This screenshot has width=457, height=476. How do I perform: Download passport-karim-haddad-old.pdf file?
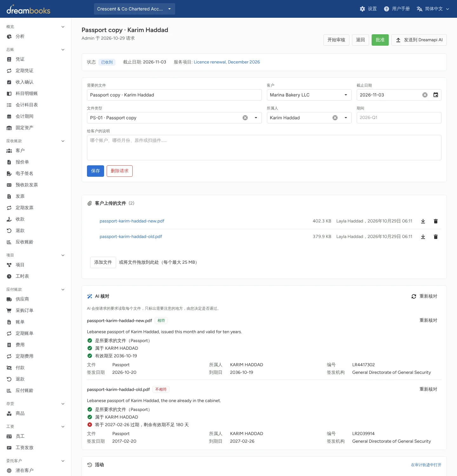tap(423, 237)
